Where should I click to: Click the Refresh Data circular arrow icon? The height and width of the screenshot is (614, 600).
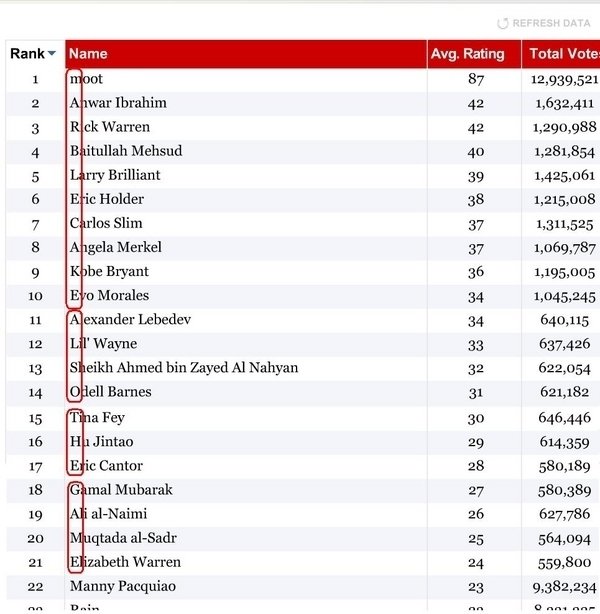pyautogui.click(x=503, y=23)
